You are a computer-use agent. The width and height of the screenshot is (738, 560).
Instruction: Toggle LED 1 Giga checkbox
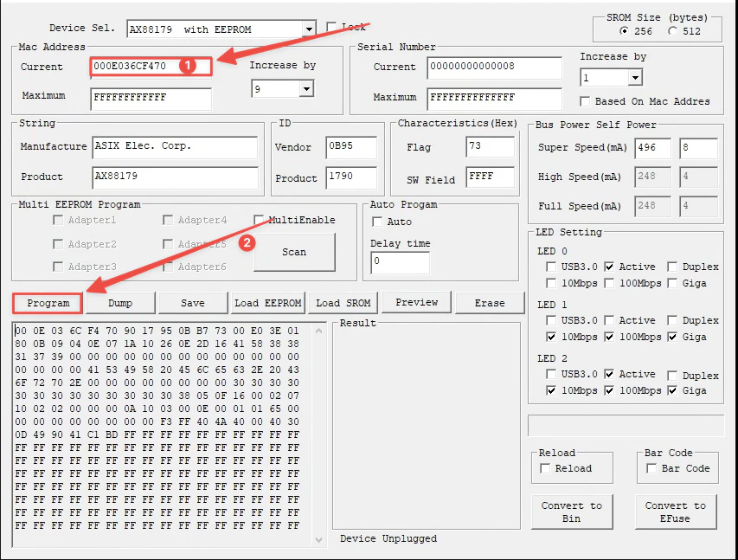(672, 337)
